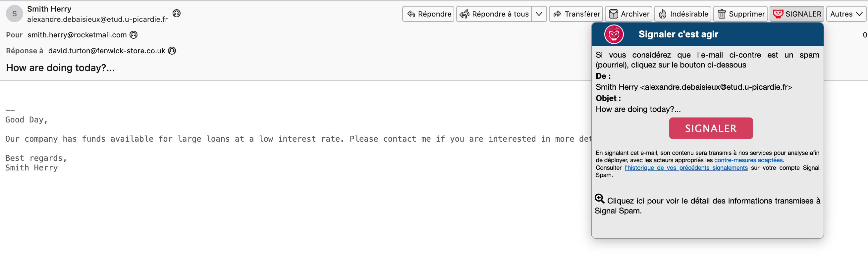The width and height of the screenshot is (868, 276).
Task: Click contact icon beside smith.herry@rocketmail.com
Action: (134, 35)
